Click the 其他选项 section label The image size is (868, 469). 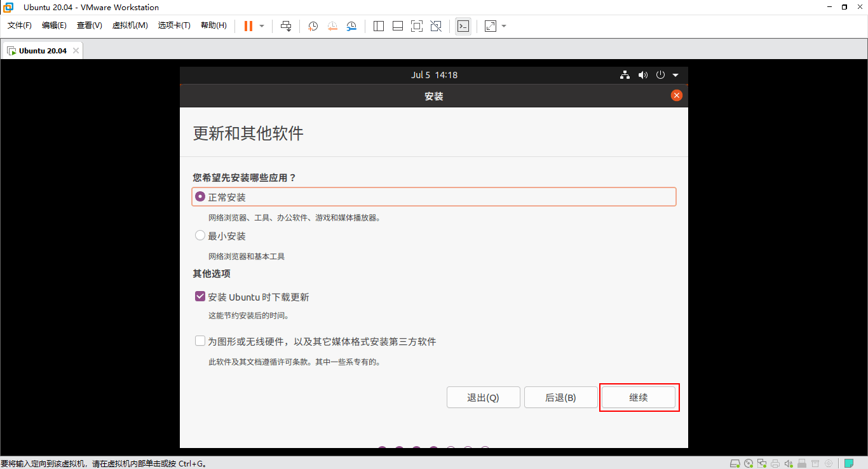pos(212,274)
